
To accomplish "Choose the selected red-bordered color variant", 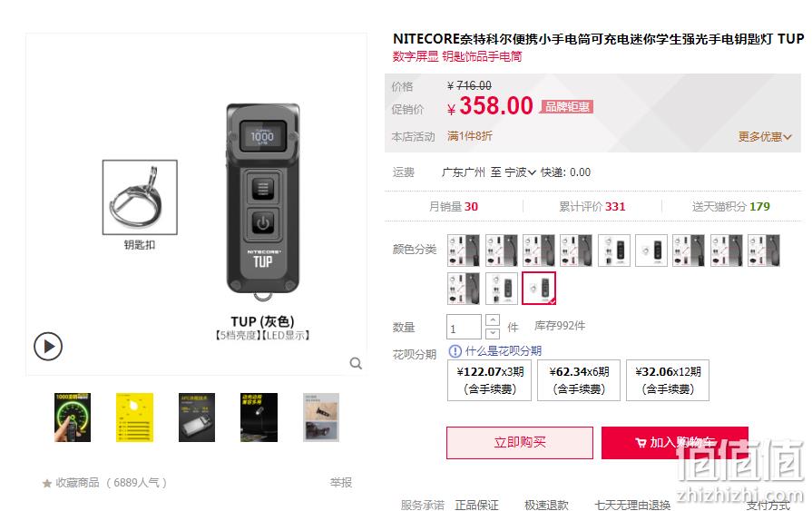I will [x=539, y=288].
